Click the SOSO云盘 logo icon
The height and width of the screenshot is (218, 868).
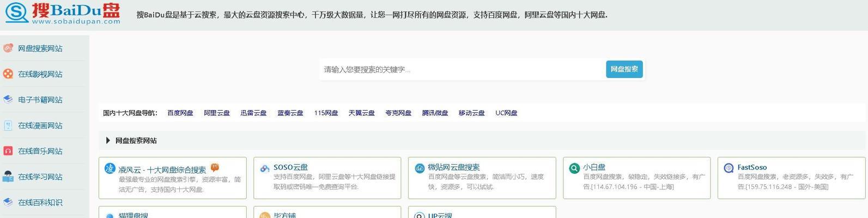click(x=265, y=168)
